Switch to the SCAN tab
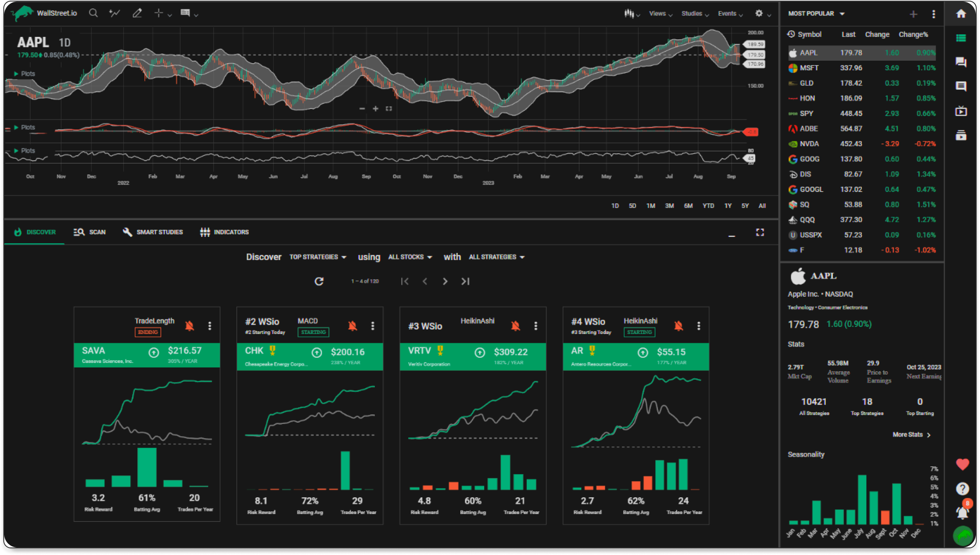980x555 pixels. pyautogui.click(x=90, y=232)
